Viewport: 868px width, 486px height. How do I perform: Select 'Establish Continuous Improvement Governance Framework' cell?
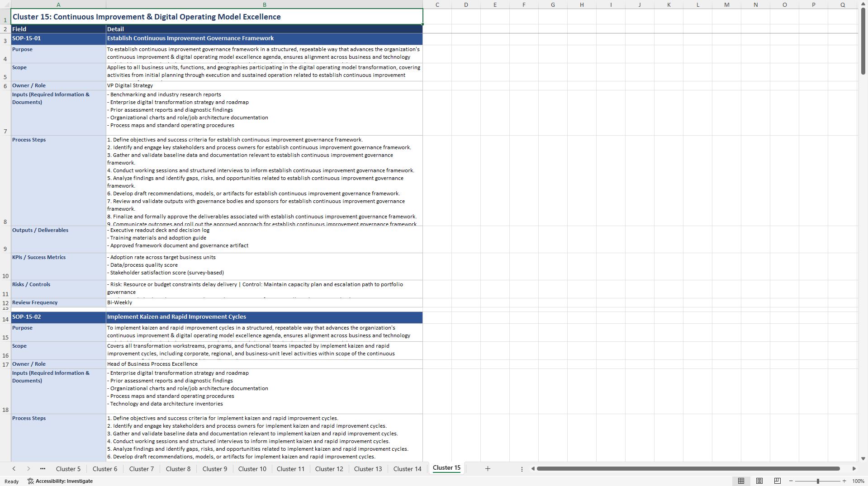[265, 39]
